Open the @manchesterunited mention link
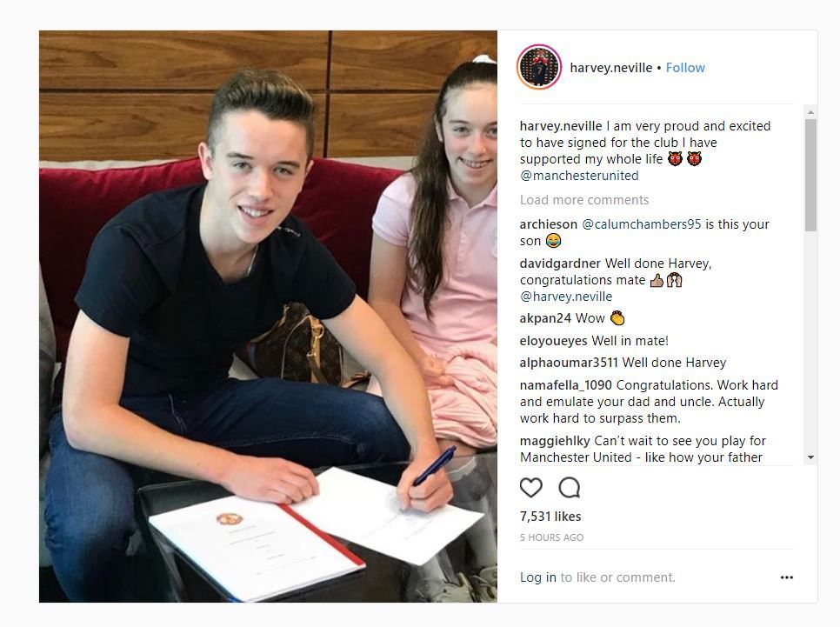This screenshot has height=627, width=840. click(x=579, y=176)
